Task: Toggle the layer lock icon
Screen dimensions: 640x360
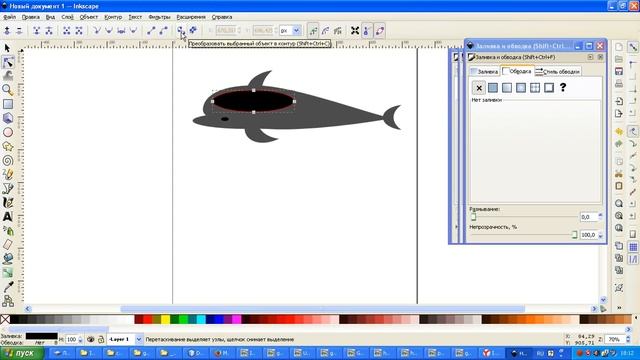Action: coord(101,339)
